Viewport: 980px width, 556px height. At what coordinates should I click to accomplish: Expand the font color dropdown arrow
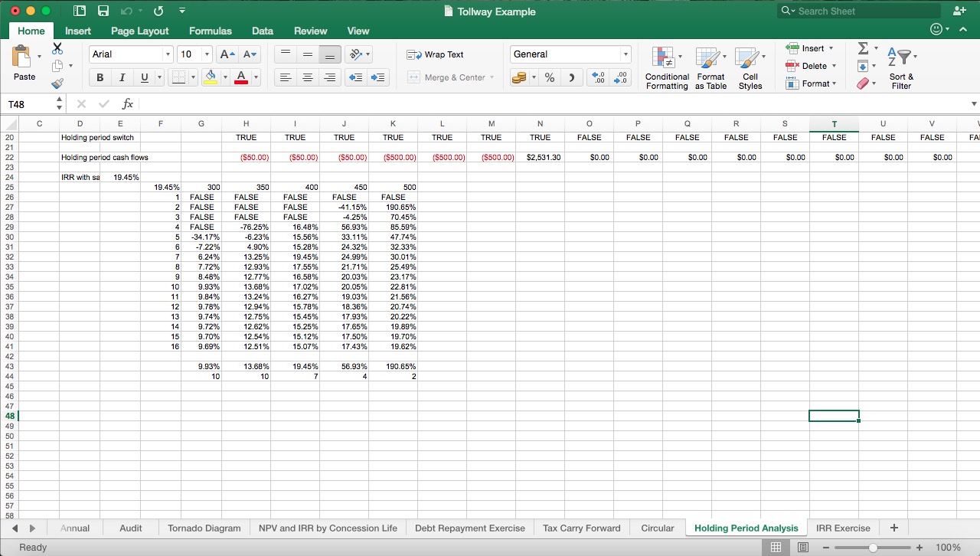(256, 77)
